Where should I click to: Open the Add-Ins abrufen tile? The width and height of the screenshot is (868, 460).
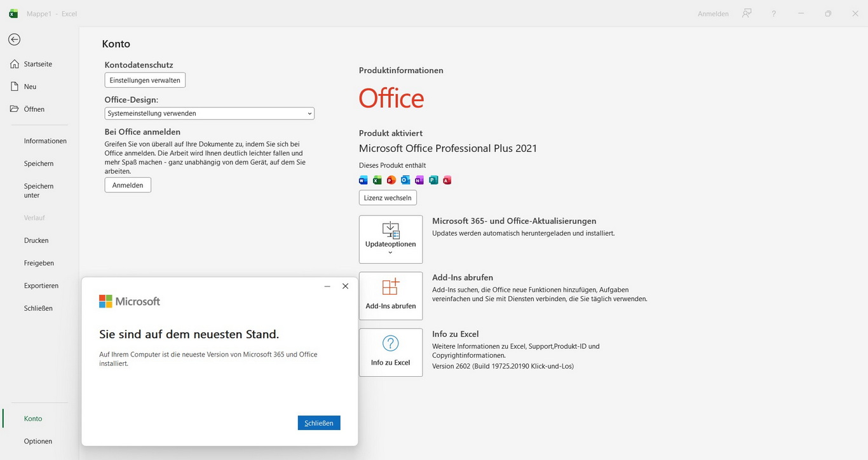coord(390,295)
